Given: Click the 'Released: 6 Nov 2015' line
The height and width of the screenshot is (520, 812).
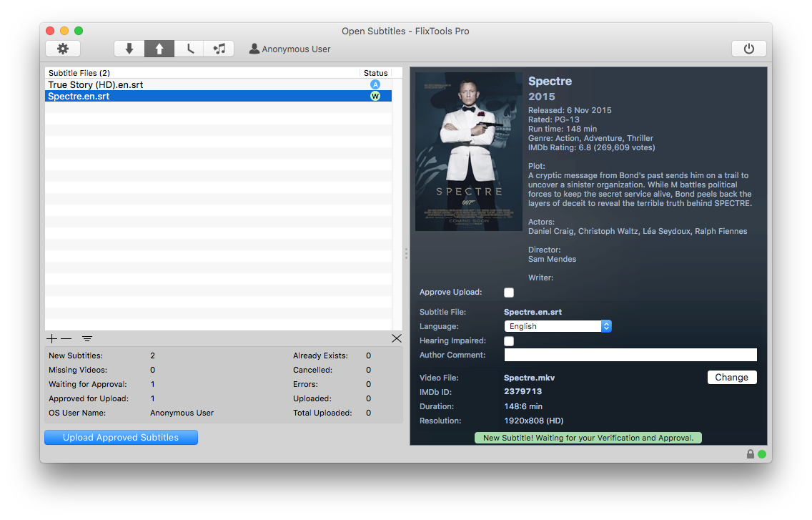Looking at the screenshot, I should click(570, 110).
